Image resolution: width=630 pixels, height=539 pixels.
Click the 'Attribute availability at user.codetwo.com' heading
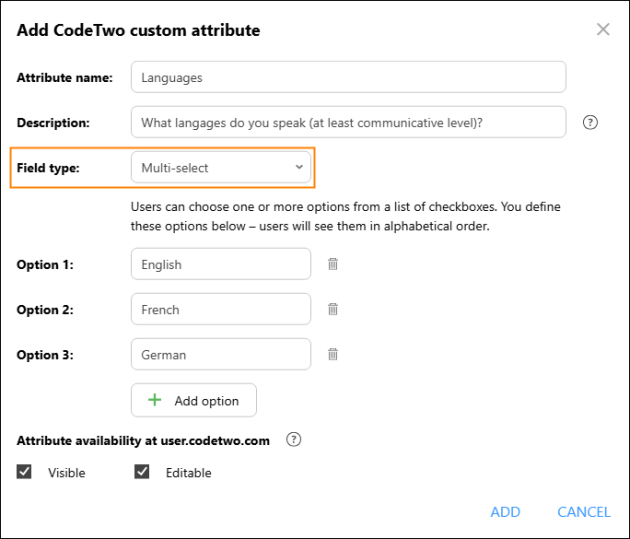(143, 441)
